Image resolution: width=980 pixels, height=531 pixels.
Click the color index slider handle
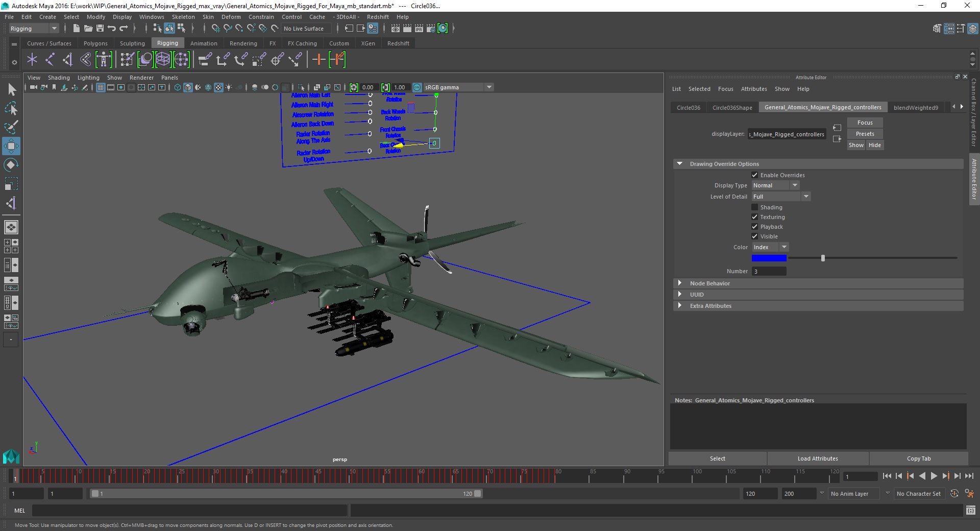823,258
